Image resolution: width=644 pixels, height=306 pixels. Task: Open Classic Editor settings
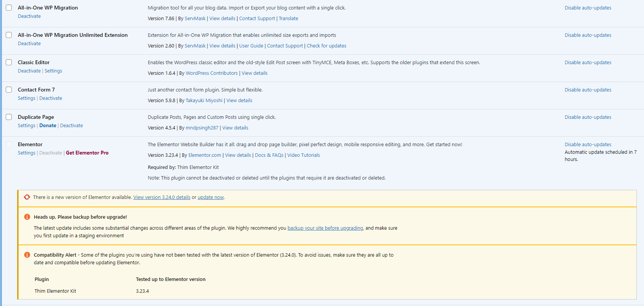53,71
